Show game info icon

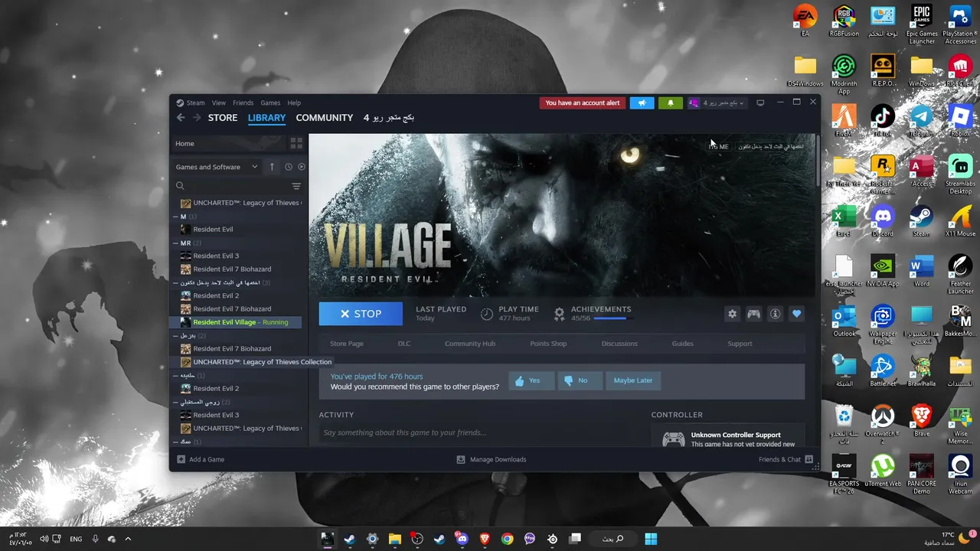point(776,314)
